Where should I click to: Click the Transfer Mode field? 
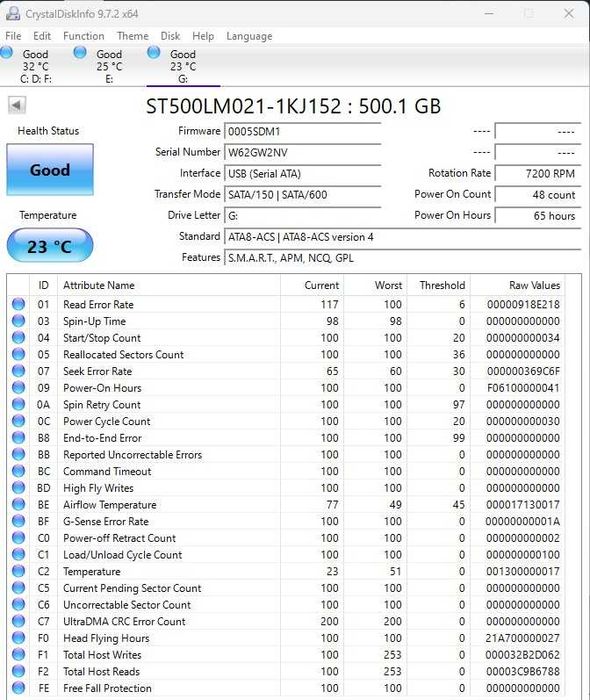coord(303,195)
